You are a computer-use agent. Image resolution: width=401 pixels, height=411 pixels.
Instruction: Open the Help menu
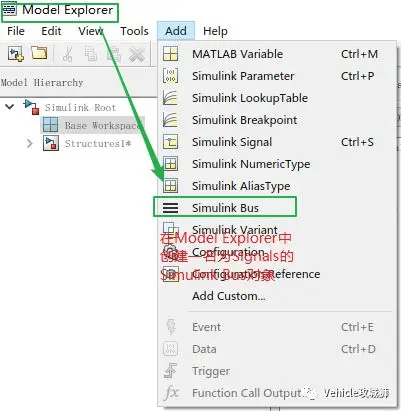pyautogui.click(x=215, y=31)
